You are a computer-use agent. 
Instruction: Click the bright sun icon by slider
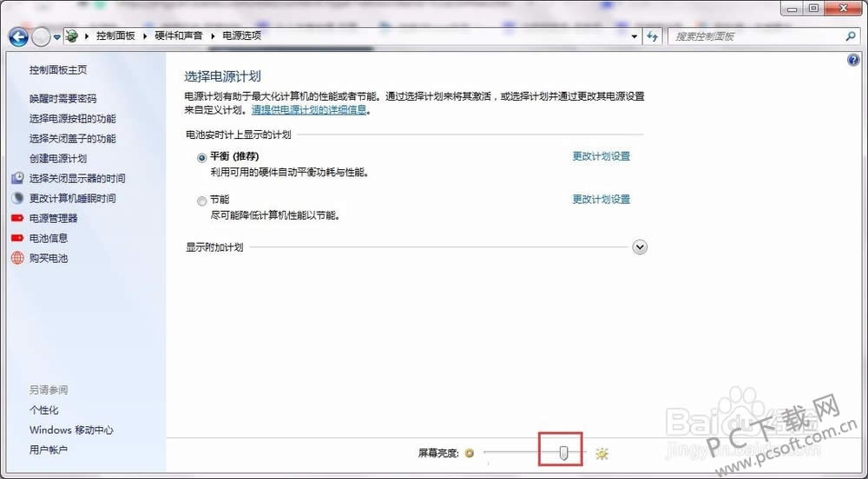point(602,453)
